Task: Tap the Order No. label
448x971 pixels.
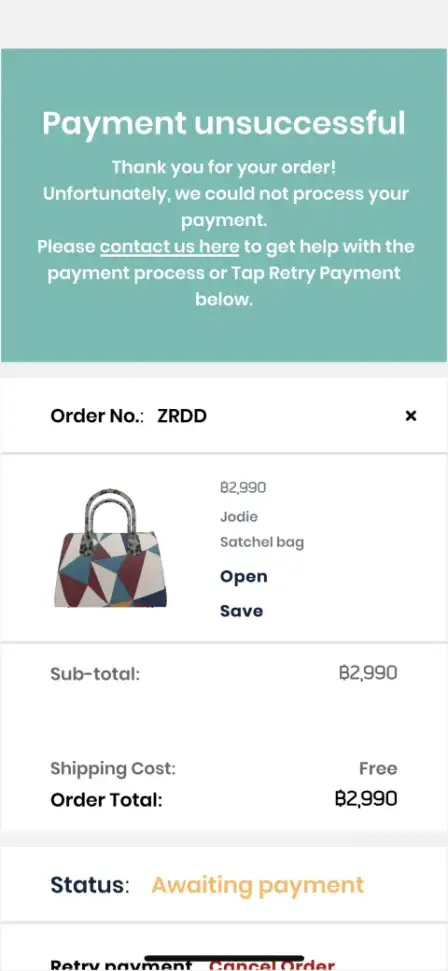Action: coord(97,416)
